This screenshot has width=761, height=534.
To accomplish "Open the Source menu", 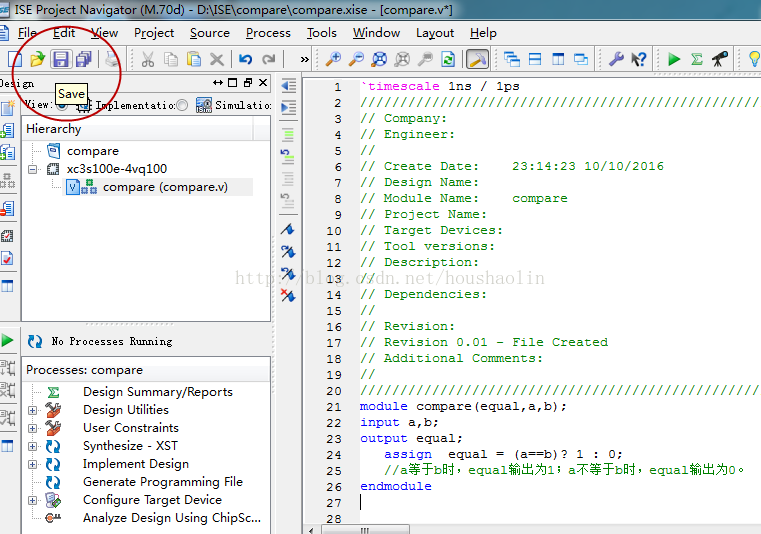I will click(210, 33).
